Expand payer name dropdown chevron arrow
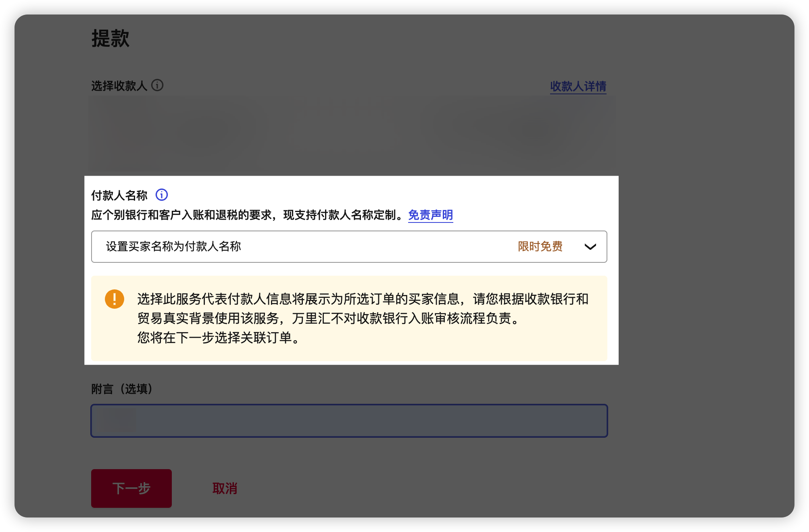Screen dimensions: 809x532 590,247
